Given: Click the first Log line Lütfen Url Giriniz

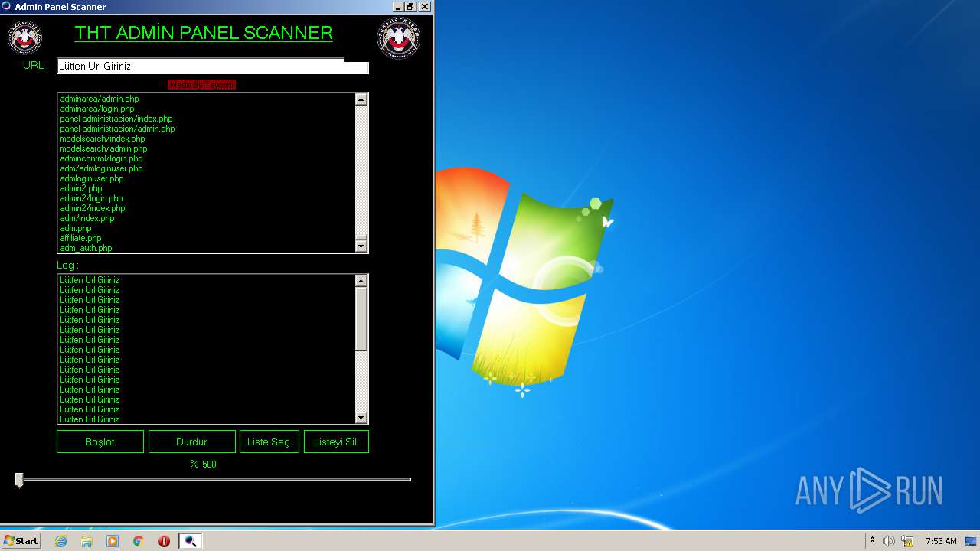Looking at the screenshot, I should (x=90, y=280).
